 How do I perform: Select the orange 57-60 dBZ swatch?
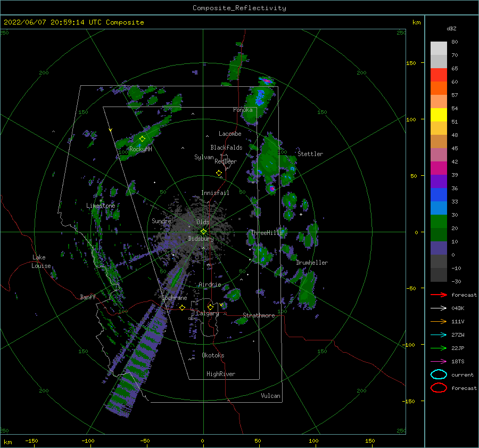439,88
